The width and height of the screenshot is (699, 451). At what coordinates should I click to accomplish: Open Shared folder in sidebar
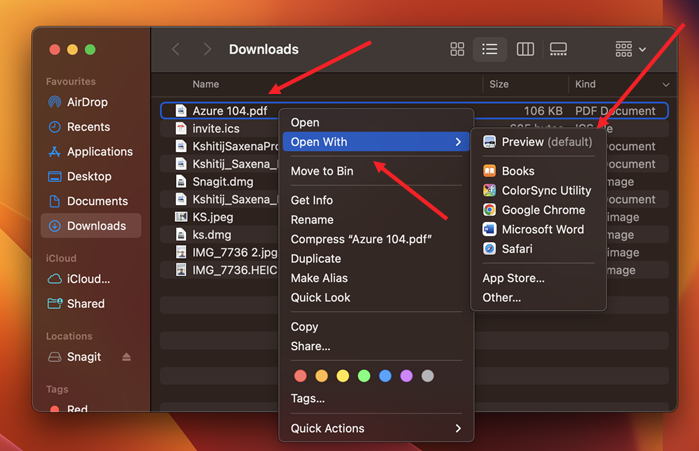76,304
